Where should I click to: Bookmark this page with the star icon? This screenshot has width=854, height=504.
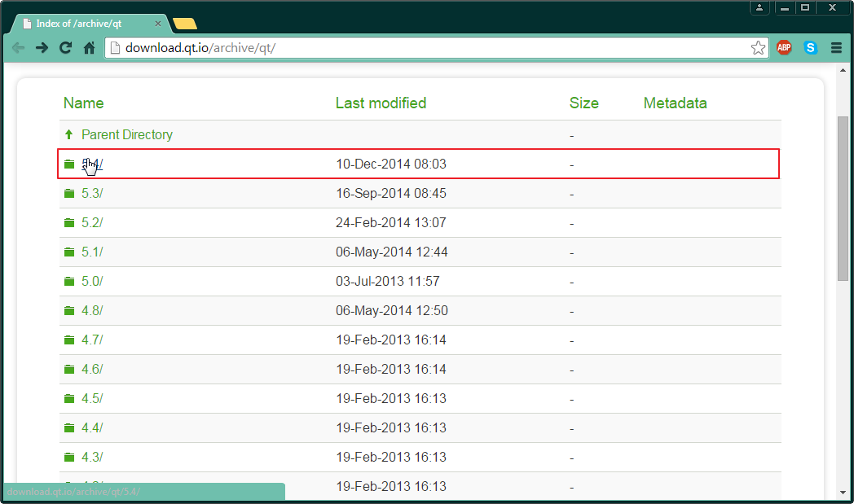tap(758, 48)
